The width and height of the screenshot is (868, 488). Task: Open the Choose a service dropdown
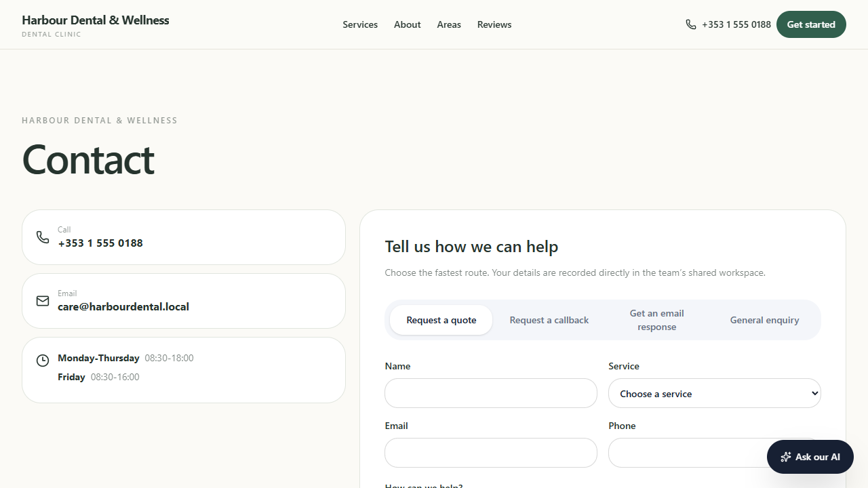tap(715, 393)
